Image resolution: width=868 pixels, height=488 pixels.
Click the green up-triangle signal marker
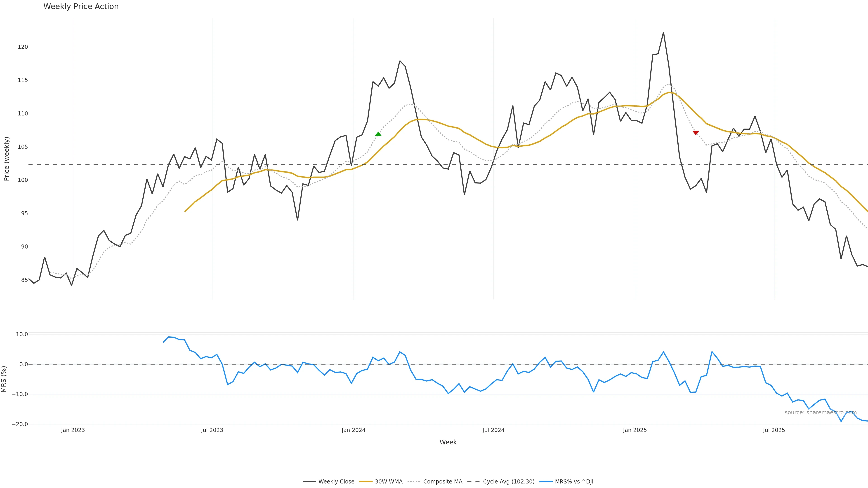coord(378,134)
